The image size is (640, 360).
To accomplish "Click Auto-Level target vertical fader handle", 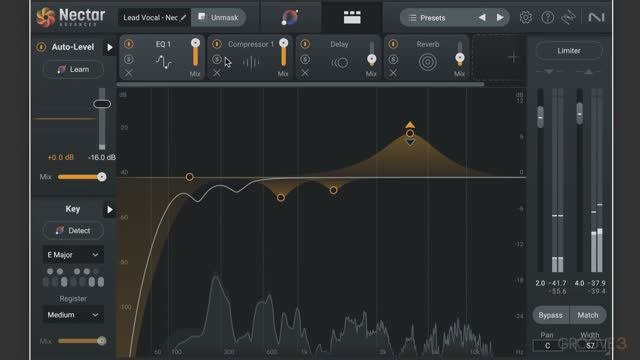I will tap(102, 104).
